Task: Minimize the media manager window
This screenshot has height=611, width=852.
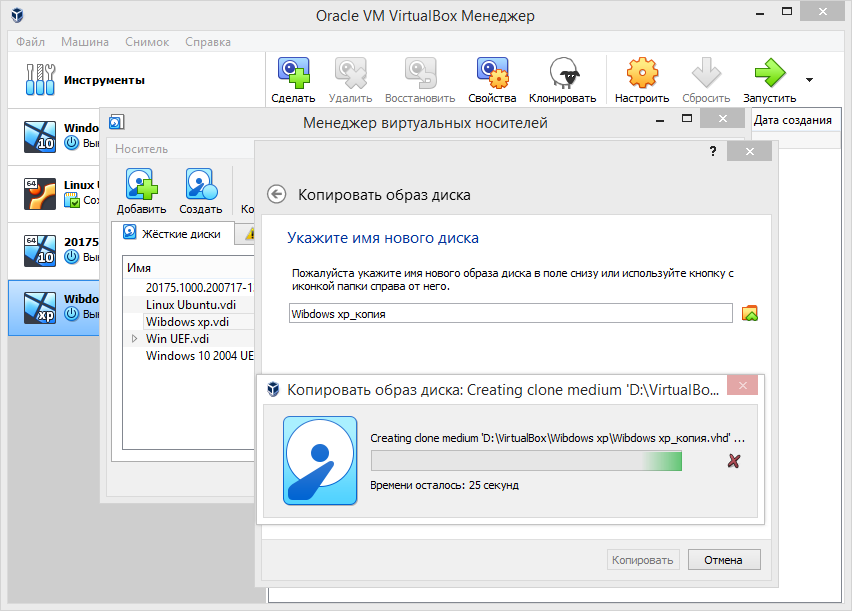Action: [x=660, y=120]
